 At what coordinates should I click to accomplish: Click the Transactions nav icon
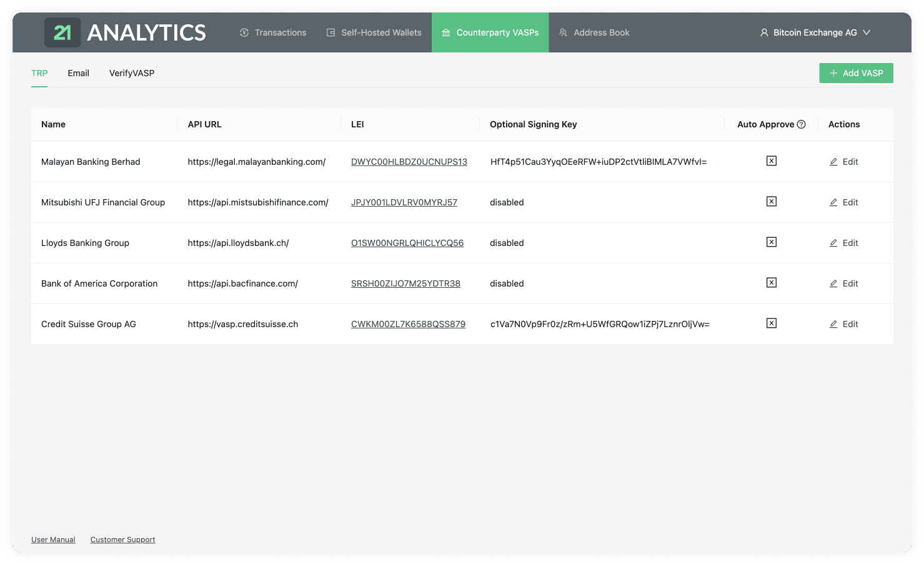244,32
